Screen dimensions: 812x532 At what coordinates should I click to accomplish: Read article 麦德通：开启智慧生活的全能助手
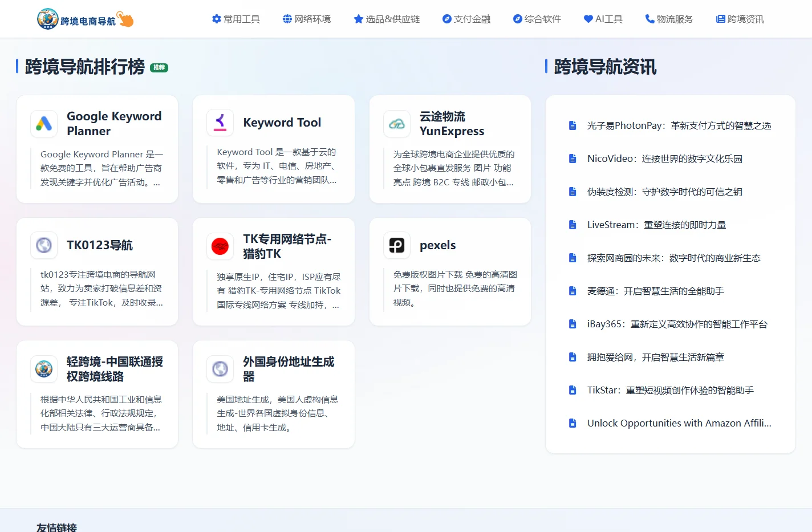(656, 291)
